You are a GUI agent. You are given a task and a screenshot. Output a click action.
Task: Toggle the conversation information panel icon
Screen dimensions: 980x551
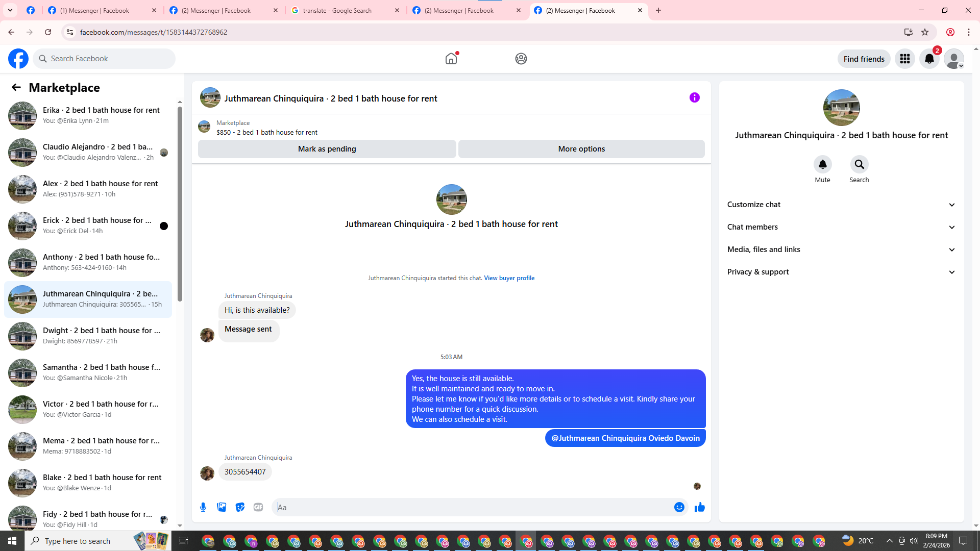[694, 97]
